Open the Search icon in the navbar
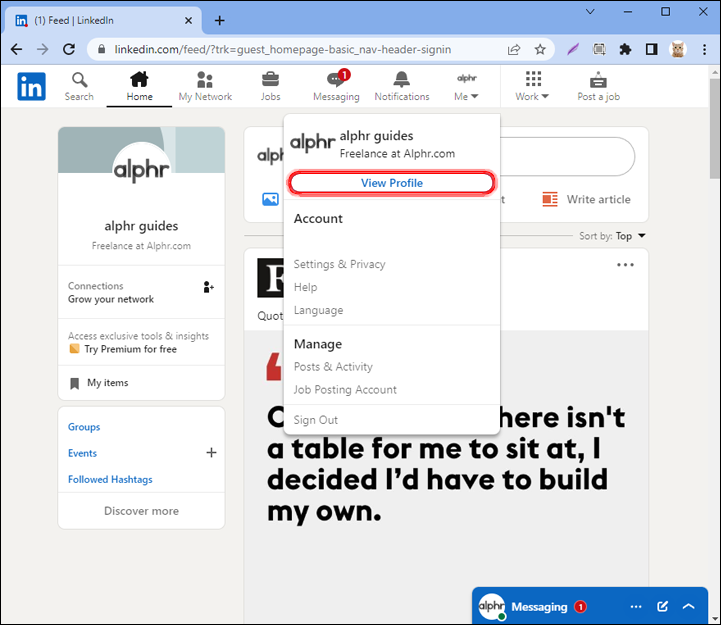 click(79, 86)
